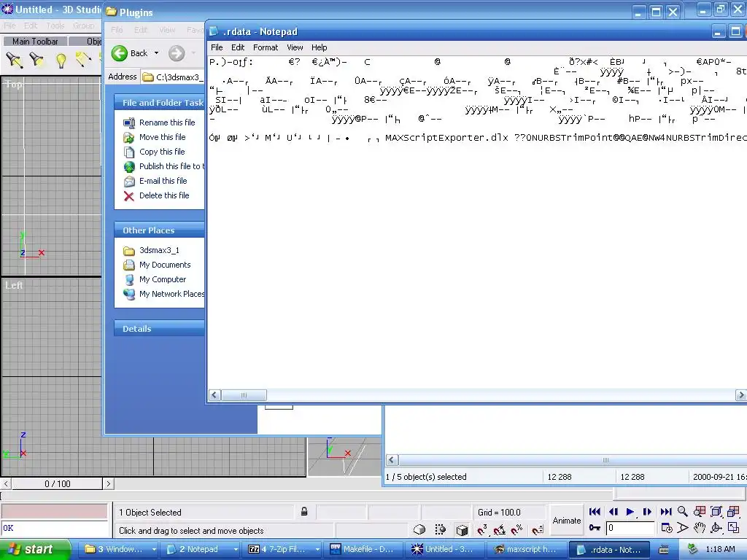This screenshot has width=747, height=560.
Task: Click Rename this file link
Action: coord(167,122)
